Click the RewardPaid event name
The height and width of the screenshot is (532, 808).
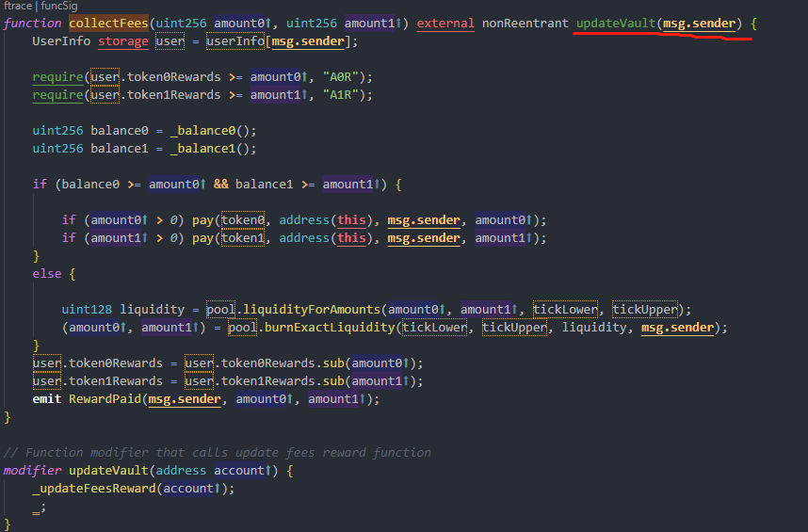point(105,399)
